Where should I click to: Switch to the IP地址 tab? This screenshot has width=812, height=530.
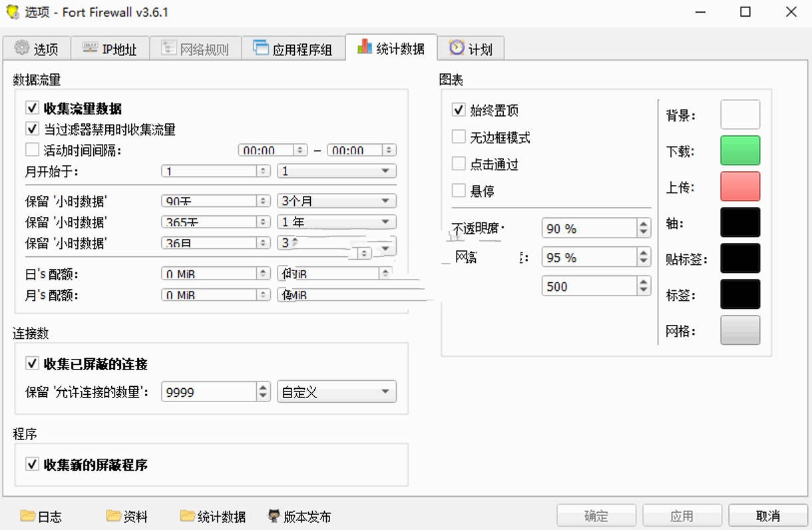(109, 48)
